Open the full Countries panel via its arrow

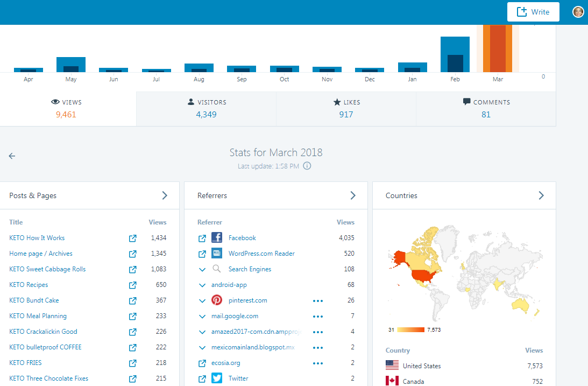coord(541,195)
